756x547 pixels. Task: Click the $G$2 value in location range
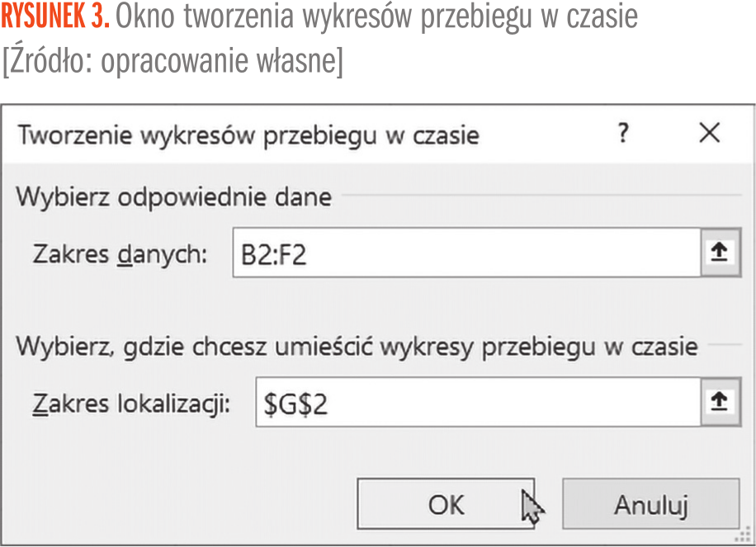(295, 403)
